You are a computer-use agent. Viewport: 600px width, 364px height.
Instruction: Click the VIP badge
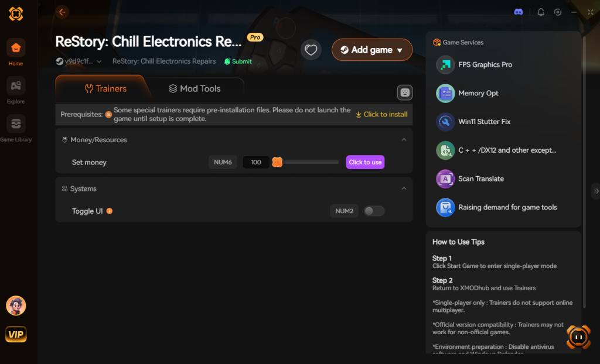(x=16, y=334)
